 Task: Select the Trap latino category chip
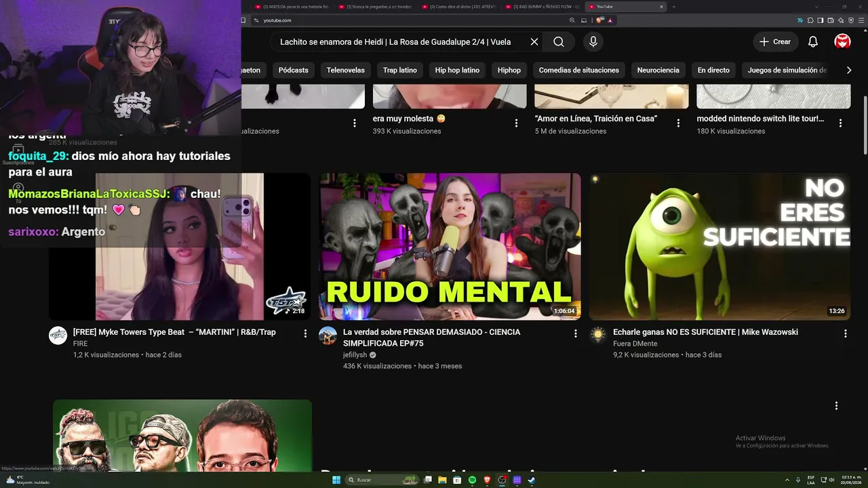click(x=400, y=70)
